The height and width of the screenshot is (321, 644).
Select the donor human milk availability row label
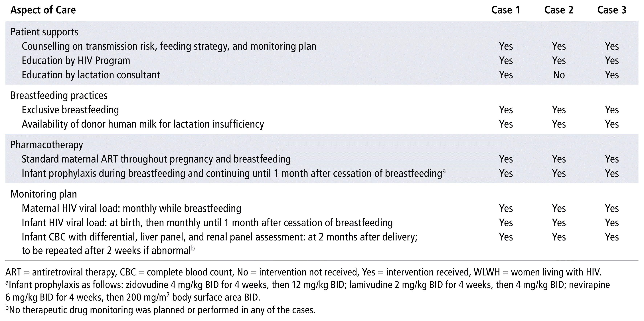143,124
